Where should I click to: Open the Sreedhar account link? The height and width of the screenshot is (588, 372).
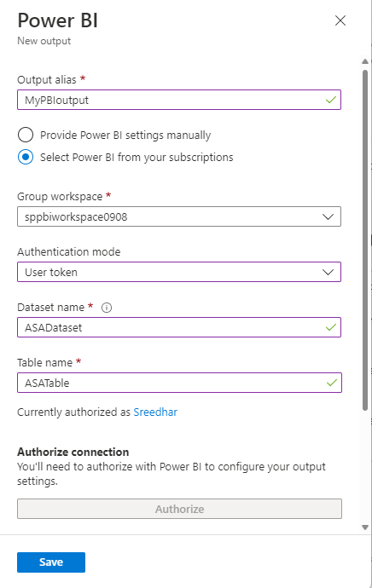155,412
